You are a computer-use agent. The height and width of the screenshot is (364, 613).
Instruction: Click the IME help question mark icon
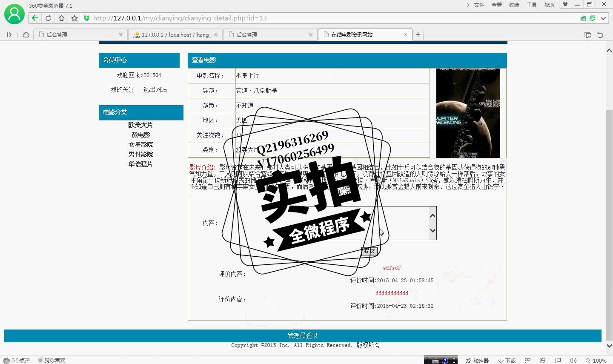point(445,361)
